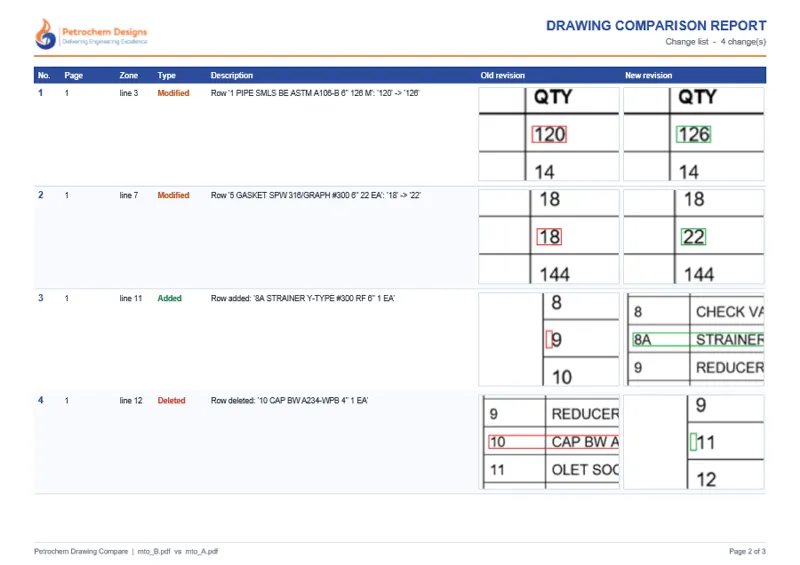Click the 'Type' column header
The image size is (800, 565).
pyautogui.click(x=166, y=75)
